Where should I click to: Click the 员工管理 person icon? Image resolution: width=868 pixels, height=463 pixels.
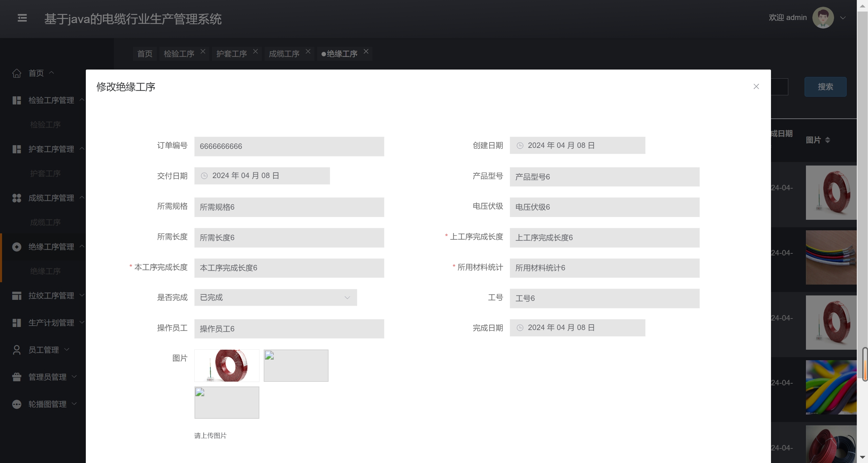pos(17,350)
